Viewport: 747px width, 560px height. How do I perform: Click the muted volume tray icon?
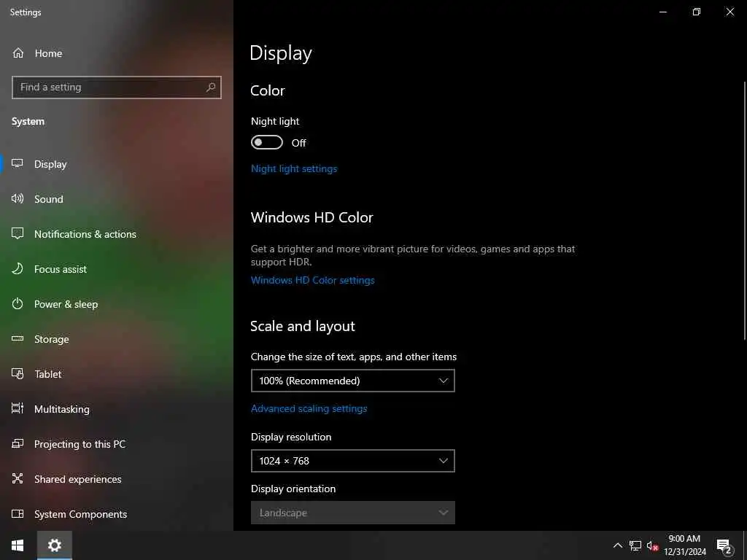[652, 545]
